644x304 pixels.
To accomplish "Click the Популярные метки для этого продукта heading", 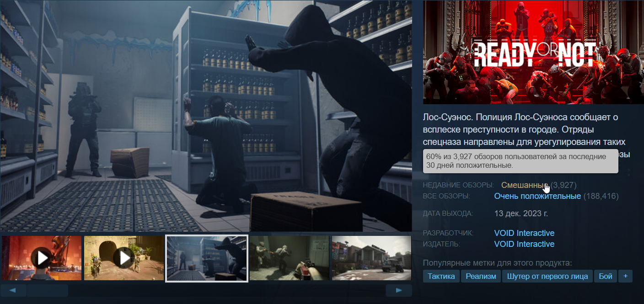I will point(498,263).
